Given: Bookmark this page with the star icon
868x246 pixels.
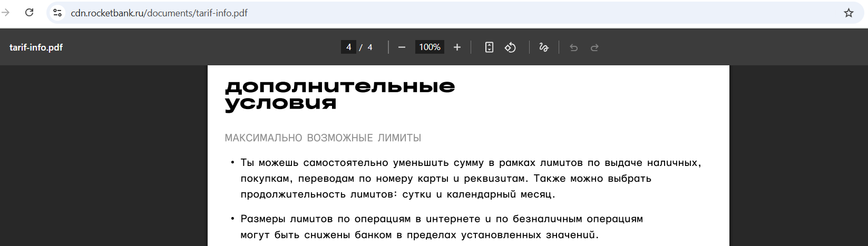Looking at the screenshot, I should tap(849, 13).
